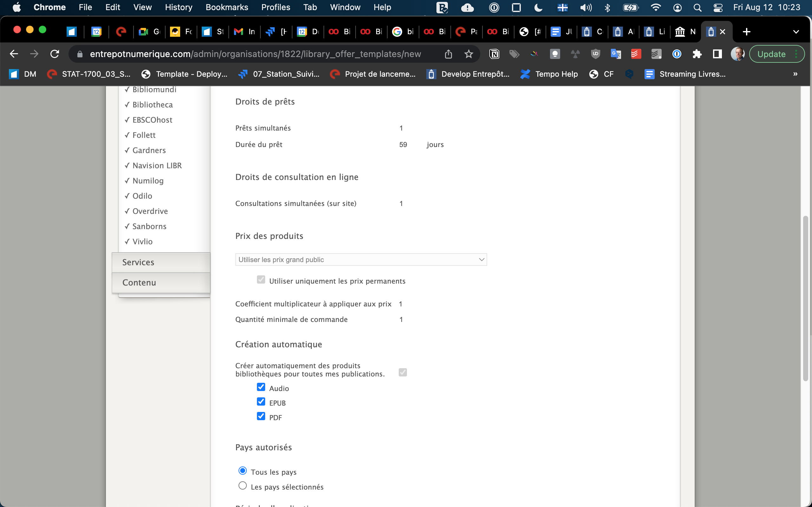
Task: Select Les pays sélectionnés radio option
Action: click(x=242, y=485)
